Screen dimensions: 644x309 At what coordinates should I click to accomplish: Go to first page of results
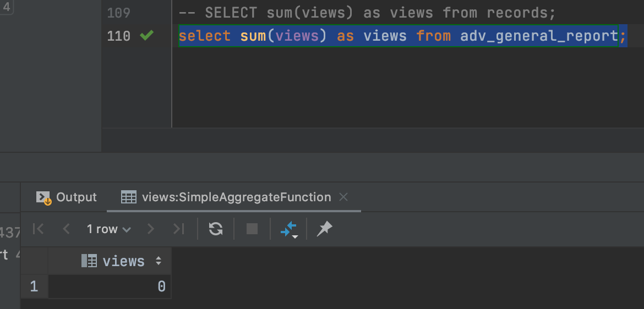tap(38, 229)
